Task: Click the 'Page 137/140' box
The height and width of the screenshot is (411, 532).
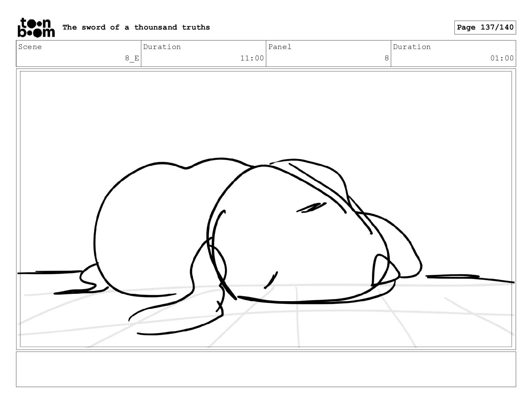Action: pos(485,28)
